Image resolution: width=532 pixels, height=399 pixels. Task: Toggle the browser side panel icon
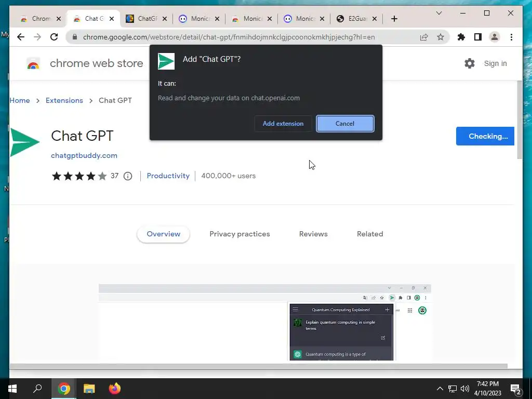478,37
